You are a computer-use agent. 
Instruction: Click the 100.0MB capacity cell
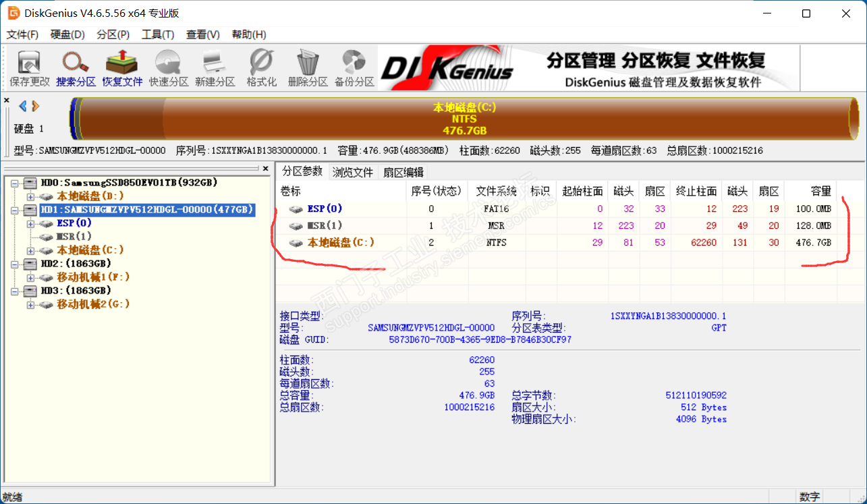pos(814,209)
